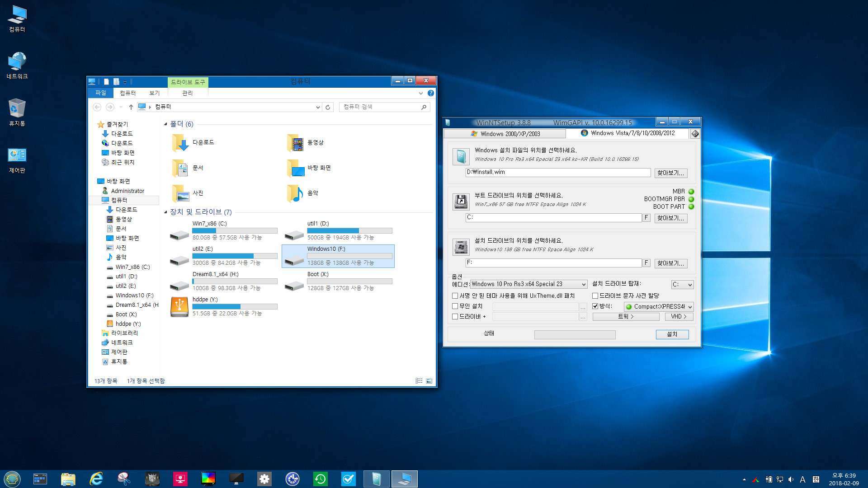Expand the Explorer ribbon chevron
Viewport: 868px width, 488px height.
pyautogui.click(x=421, y=93)
